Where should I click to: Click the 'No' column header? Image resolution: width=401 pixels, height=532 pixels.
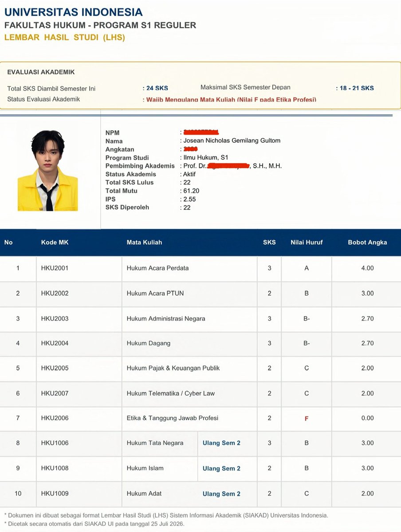pyautogui.click(x=8, y=243)
